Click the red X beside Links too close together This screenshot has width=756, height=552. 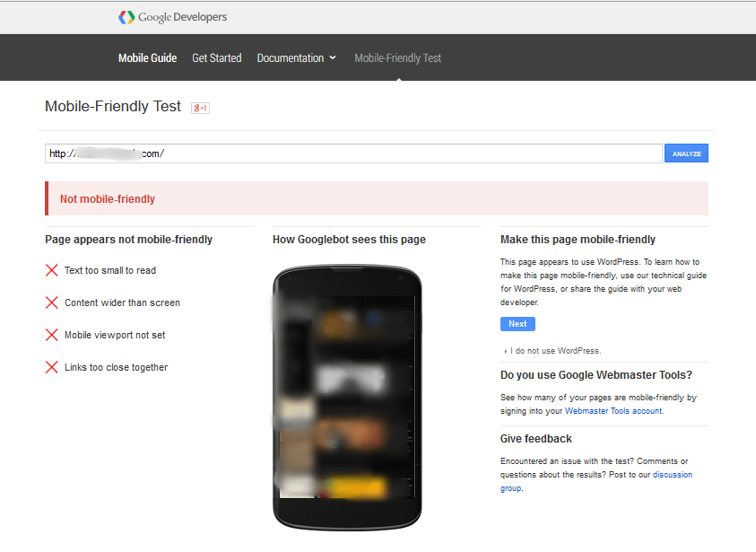(x=51, y=367)
